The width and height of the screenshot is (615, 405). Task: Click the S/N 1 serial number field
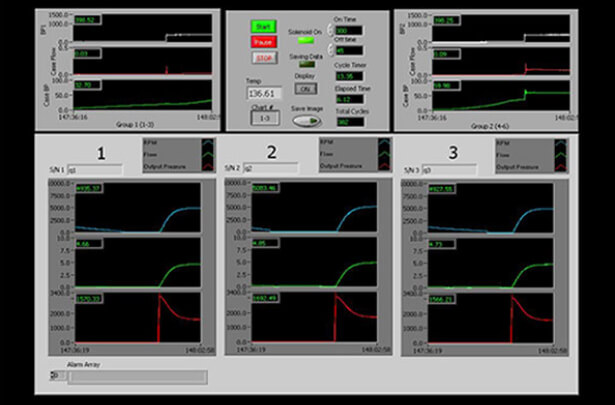coord(95,170)
